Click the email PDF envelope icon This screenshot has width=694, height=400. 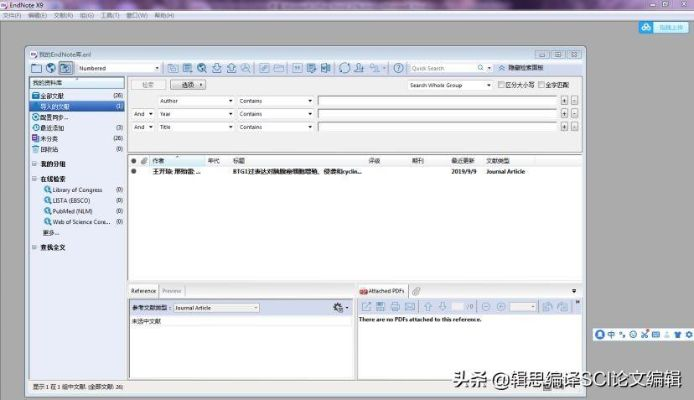410,307
